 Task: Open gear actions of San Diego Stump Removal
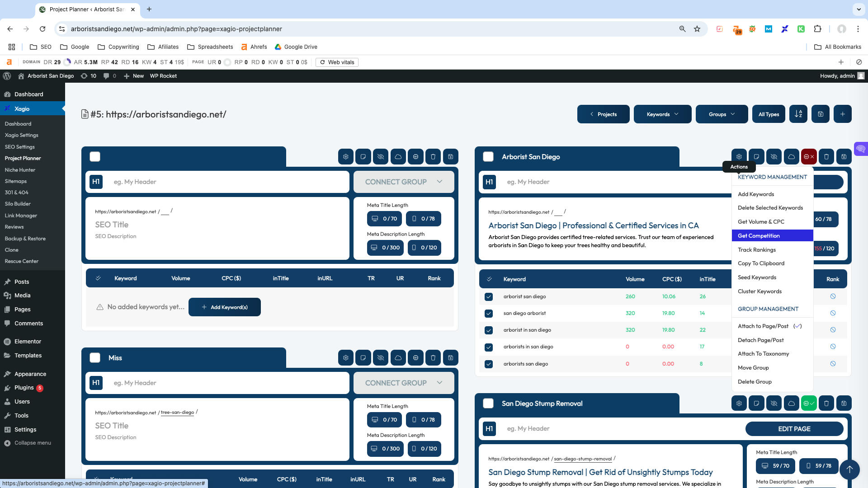point(739,404)
